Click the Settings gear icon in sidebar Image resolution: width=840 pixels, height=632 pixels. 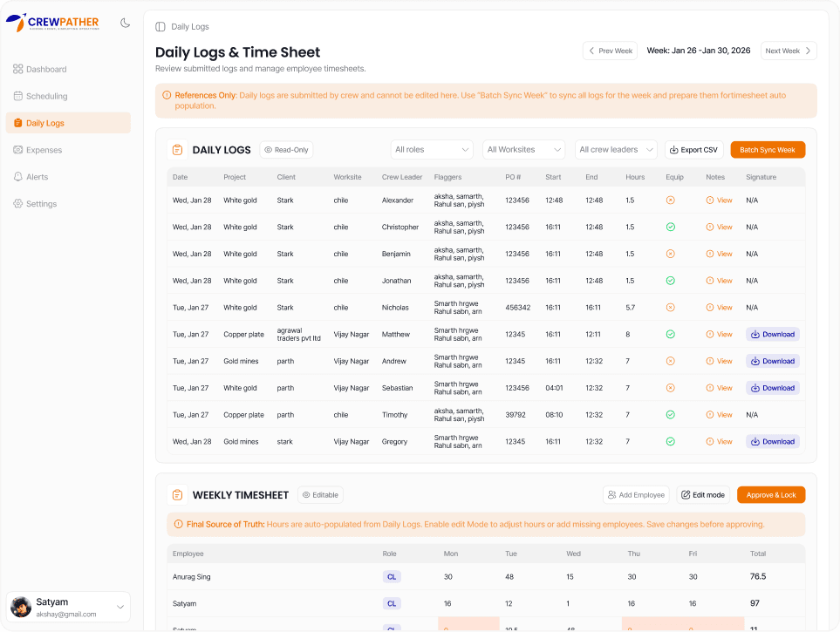[x=18, y=204]
